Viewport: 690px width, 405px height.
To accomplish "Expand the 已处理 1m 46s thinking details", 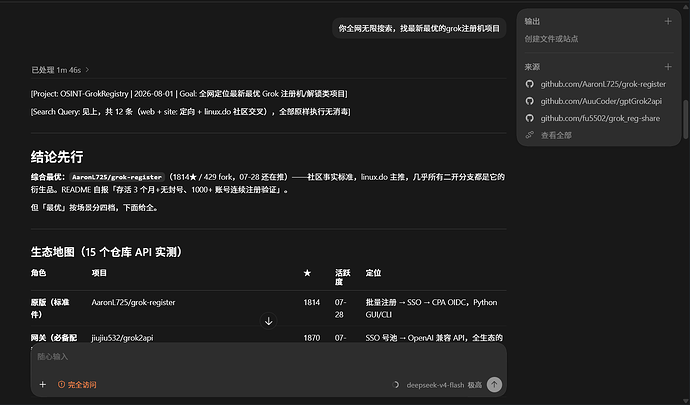I will pos(60,70).
